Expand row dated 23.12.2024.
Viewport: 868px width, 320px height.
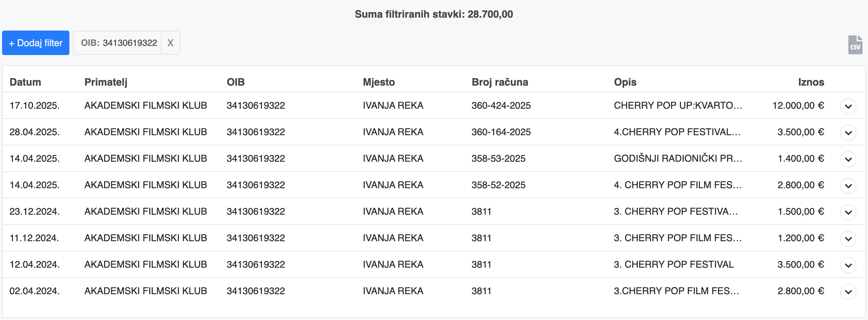coord(848,212)
